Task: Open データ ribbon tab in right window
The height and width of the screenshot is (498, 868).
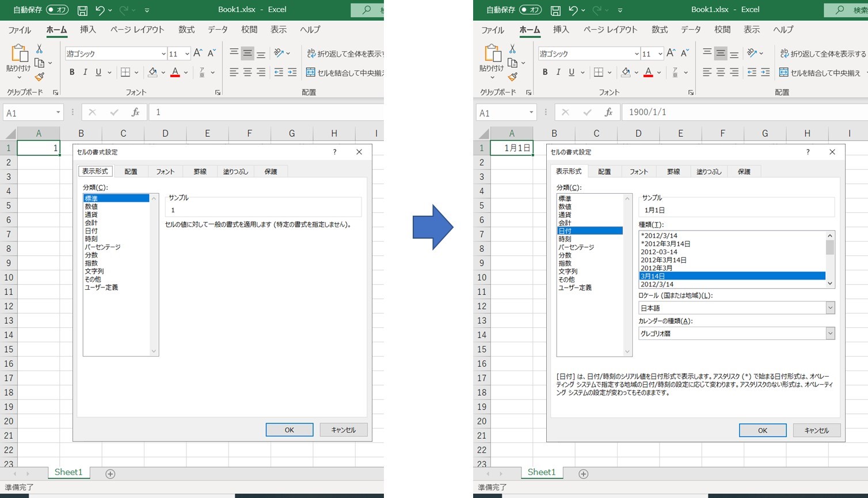Action: click(691, 29)
